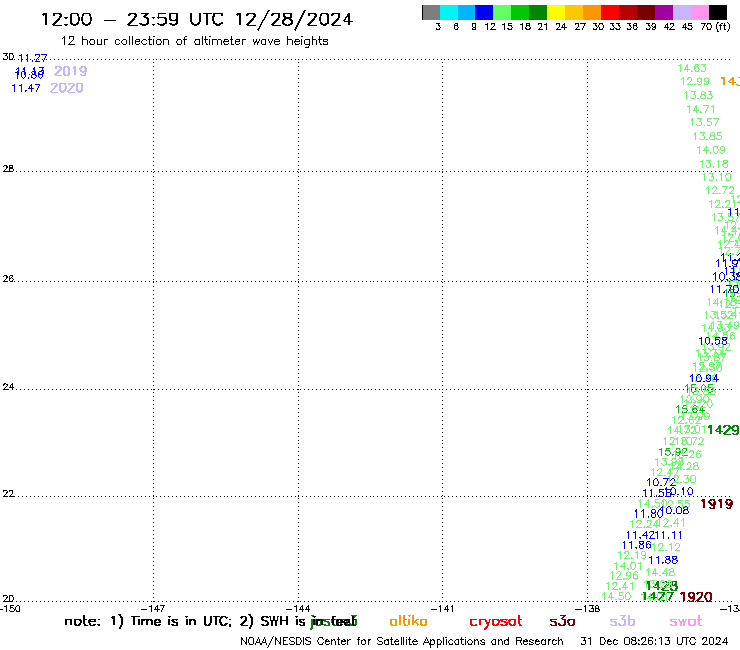Select the wave height value "14.09"
The image size is (740, 650).
click(x=711, y=150)
